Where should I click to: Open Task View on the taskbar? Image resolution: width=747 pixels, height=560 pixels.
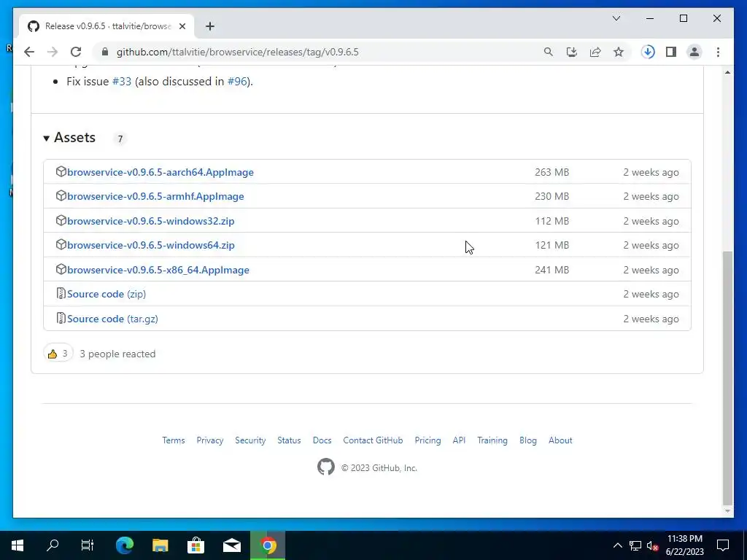coord(88,545)
